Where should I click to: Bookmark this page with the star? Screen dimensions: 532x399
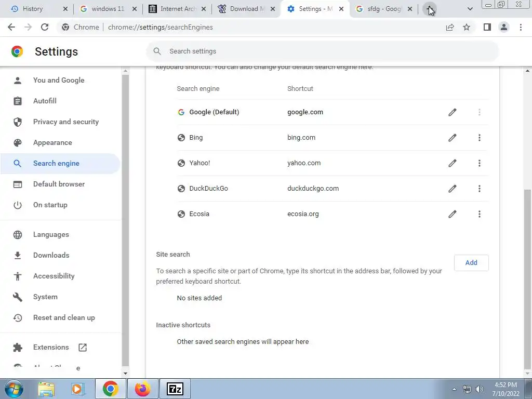(x=467, y=27)
